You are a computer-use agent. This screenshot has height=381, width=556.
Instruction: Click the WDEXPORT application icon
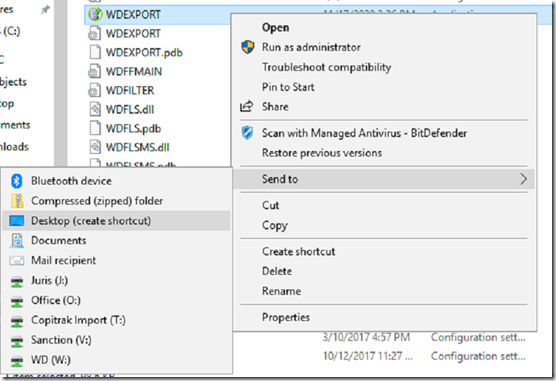[x=95, y=15]
